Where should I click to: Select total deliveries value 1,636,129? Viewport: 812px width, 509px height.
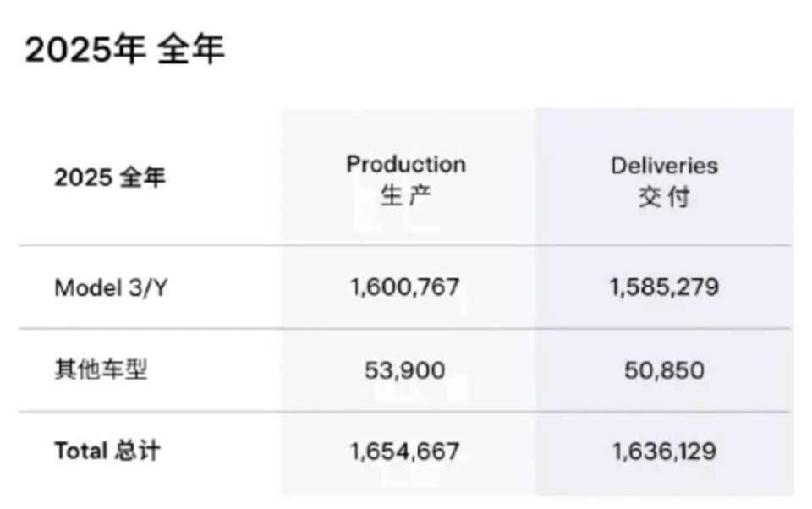tap(664, 451)
